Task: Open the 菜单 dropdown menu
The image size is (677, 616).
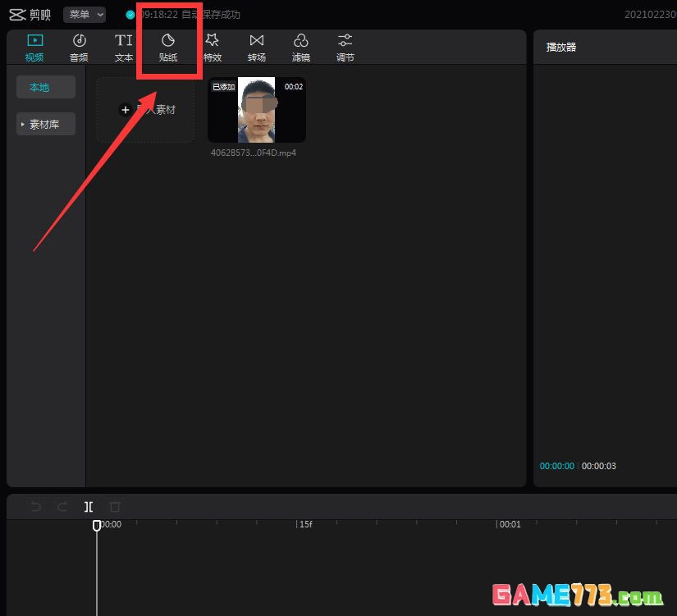Action: pyautogui.click(x=85, y=15)
